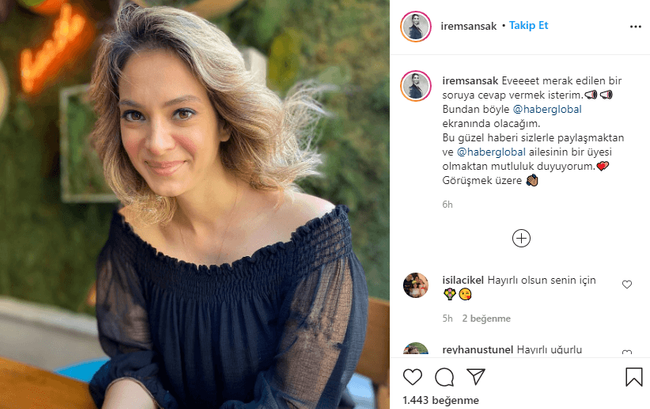Save post with bookmark icon
This screenshot has width=650, height=409.
click(x=634, y=377)
